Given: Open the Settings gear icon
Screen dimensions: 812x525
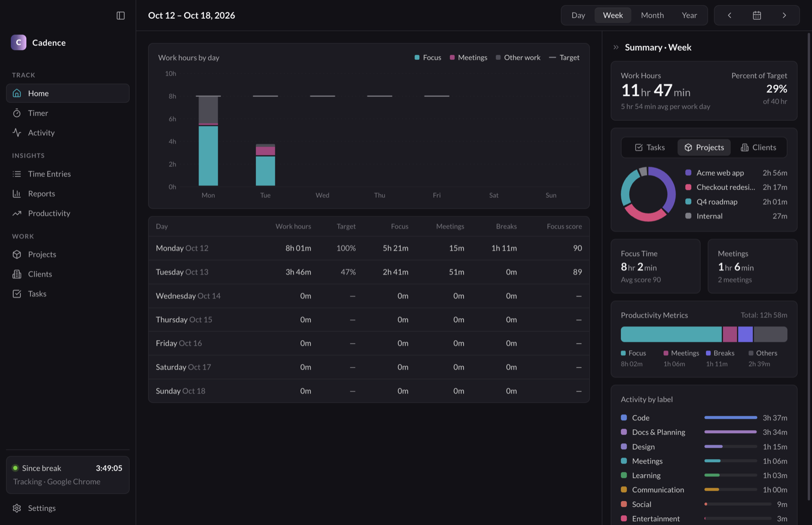Looking at the screenshot, I should 17,508.
